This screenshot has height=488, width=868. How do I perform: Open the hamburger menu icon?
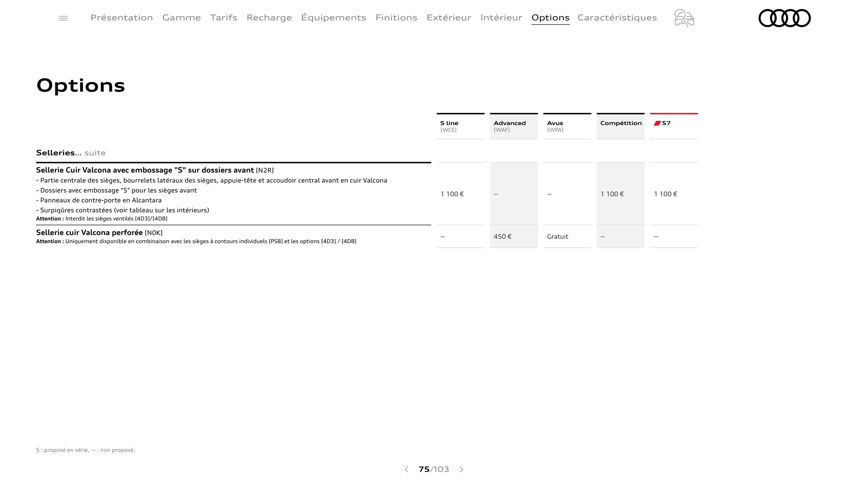pyautogui.click(x=63, y=18)
